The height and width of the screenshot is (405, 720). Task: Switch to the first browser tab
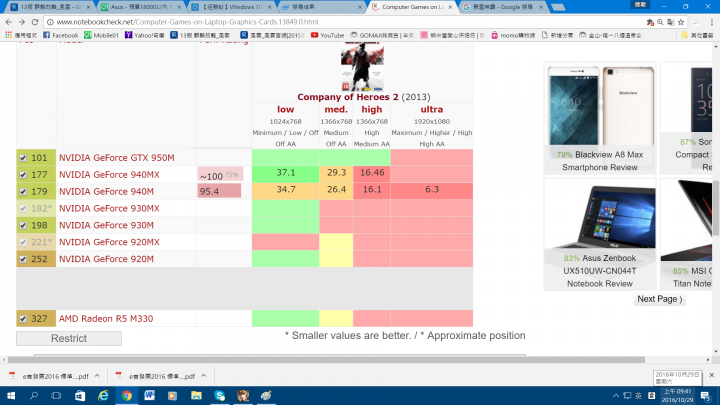click(50, 7)
